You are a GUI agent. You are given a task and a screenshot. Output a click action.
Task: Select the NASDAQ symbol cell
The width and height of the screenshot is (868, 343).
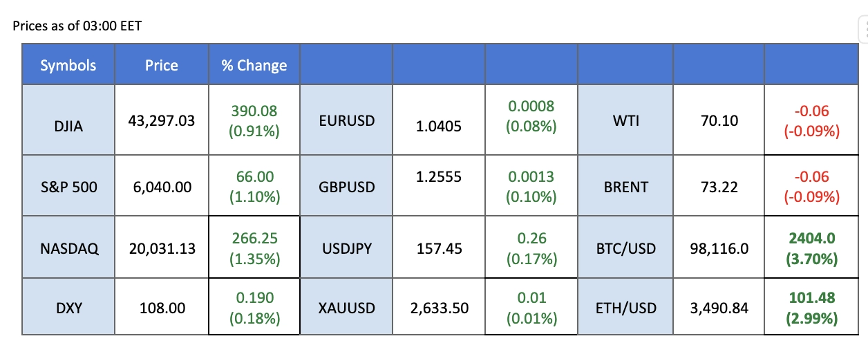pos(68,248)
